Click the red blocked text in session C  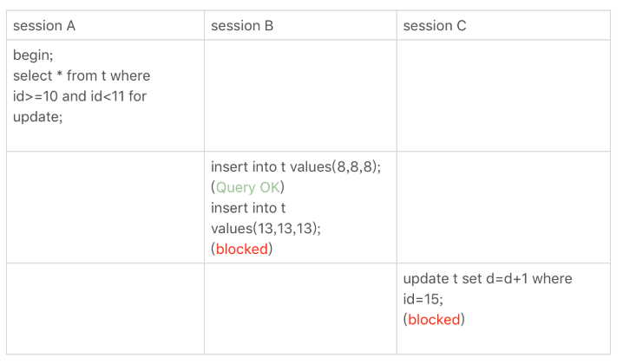coord(434,320)
